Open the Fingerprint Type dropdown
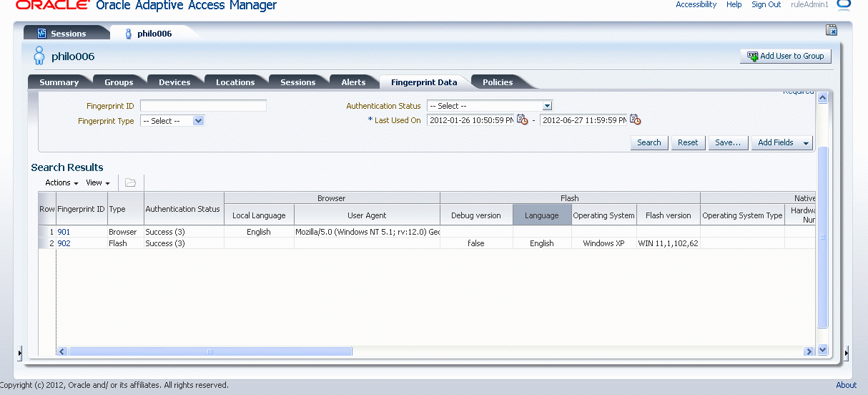 pyautogui.click(x=199, y=121)
